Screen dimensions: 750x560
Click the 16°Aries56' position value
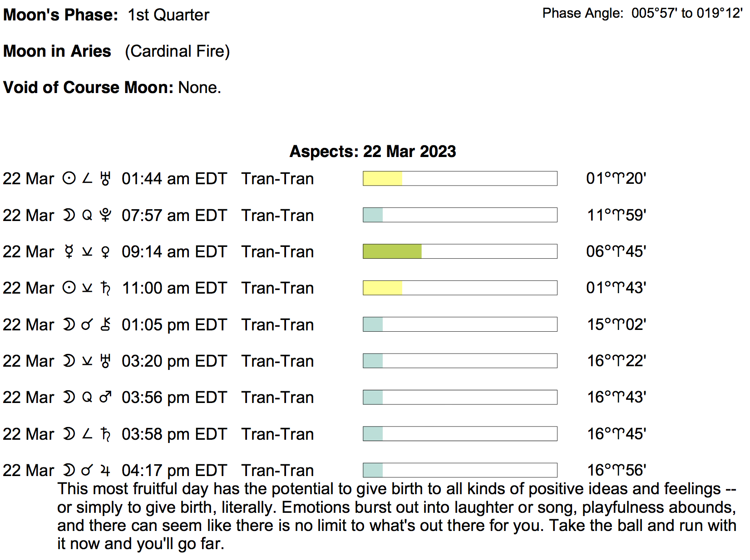(616, 470)
